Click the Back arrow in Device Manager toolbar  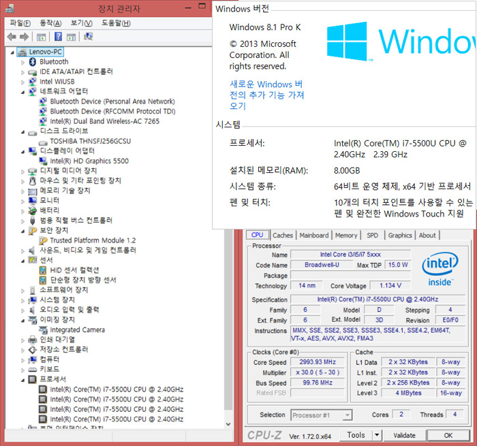pos(12,37)
